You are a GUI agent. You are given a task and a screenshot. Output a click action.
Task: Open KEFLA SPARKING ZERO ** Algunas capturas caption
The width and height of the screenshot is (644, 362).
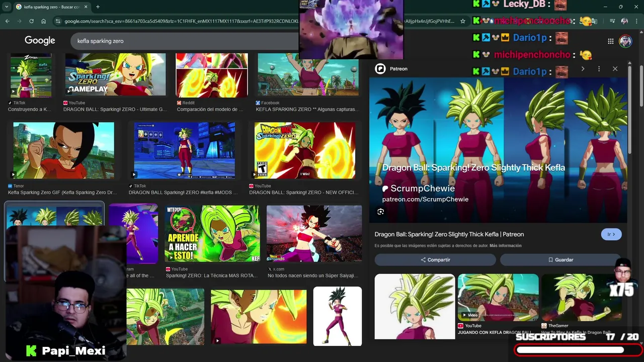tap(307, 109)
